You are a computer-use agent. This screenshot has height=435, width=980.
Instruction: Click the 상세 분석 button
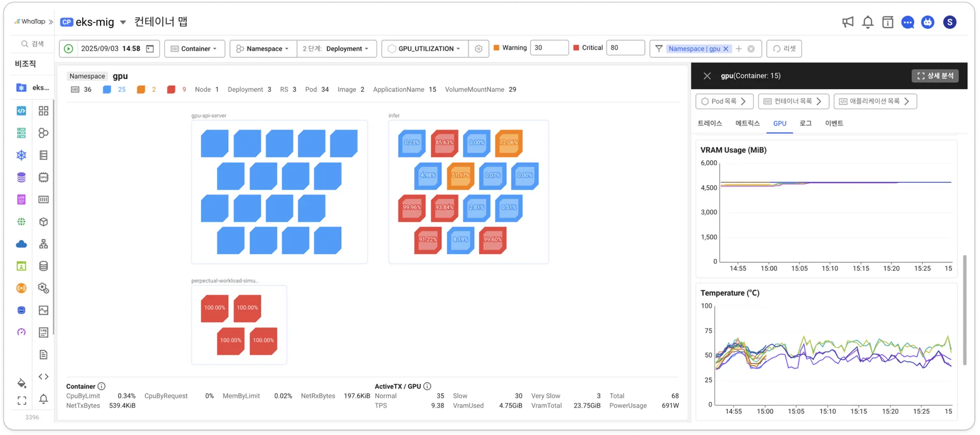click(x=935, y=76)
